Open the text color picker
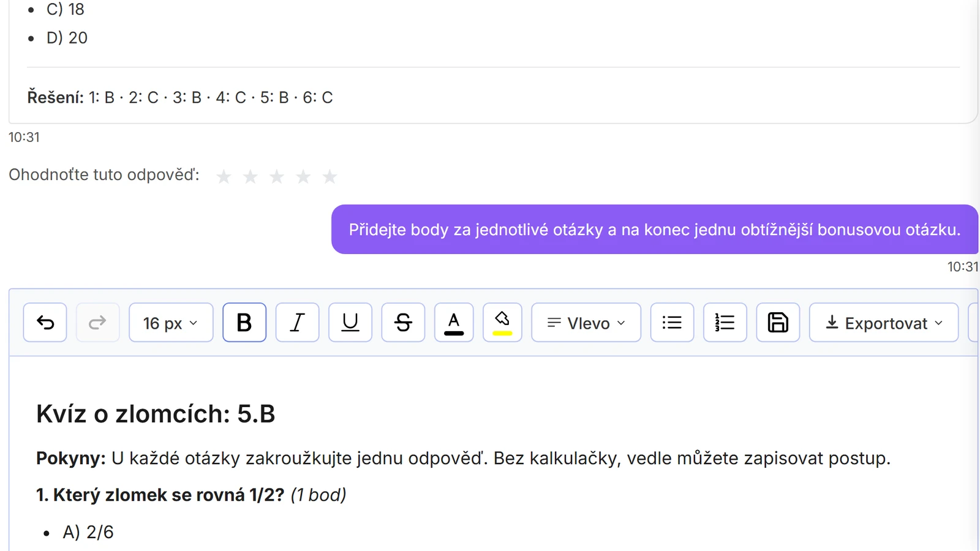 pyautogui.click(x=454, y=322)
